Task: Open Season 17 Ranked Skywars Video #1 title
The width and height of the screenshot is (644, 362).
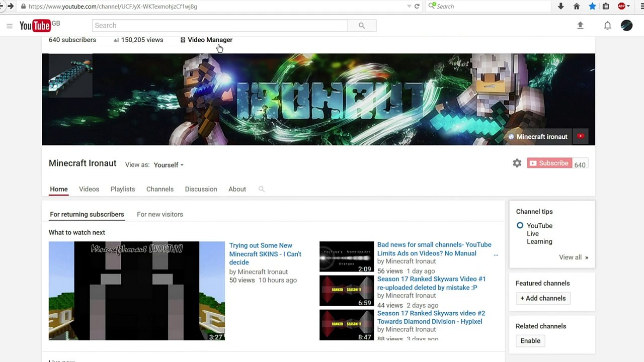Action: [x=431, y=283]
